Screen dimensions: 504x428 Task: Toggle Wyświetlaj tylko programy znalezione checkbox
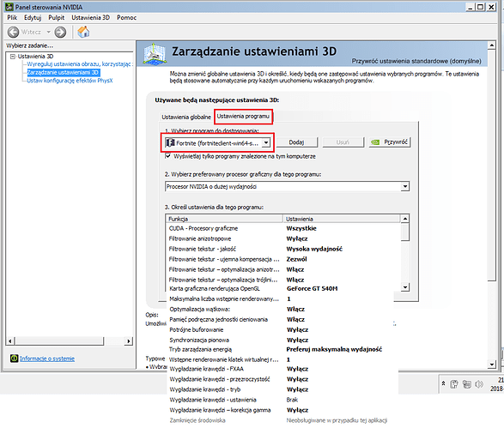tap(167, 156)
